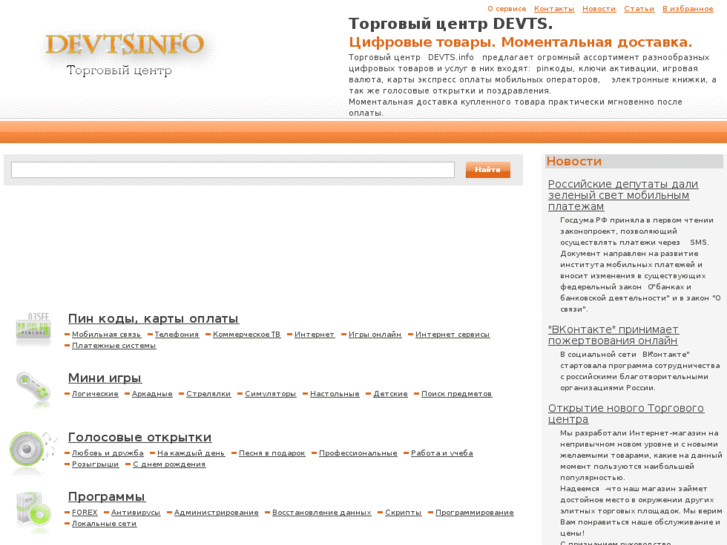Open the Новости top menu link
The height and width of the screenshot is (545, 727).
pos(599,9)
